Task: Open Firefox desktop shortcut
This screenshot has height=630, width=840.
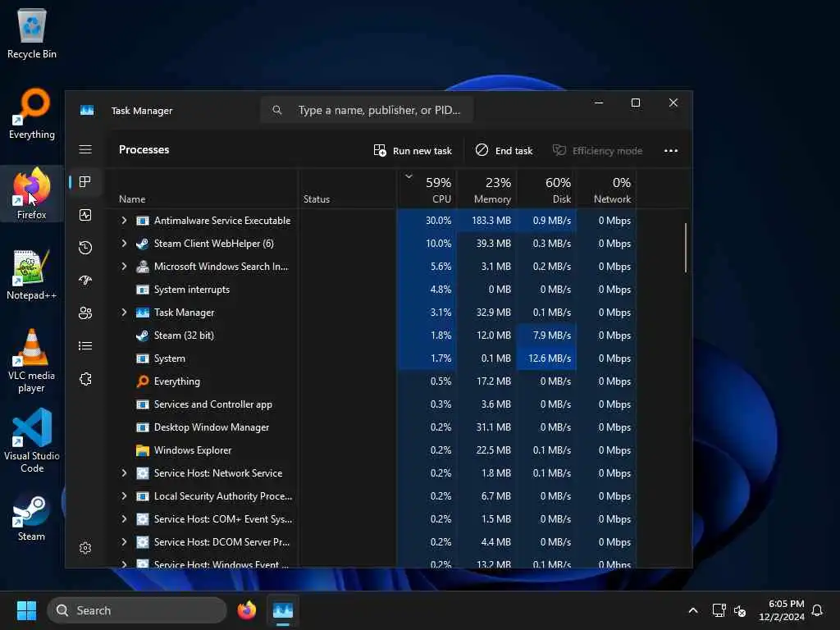Action: [32, 194]
